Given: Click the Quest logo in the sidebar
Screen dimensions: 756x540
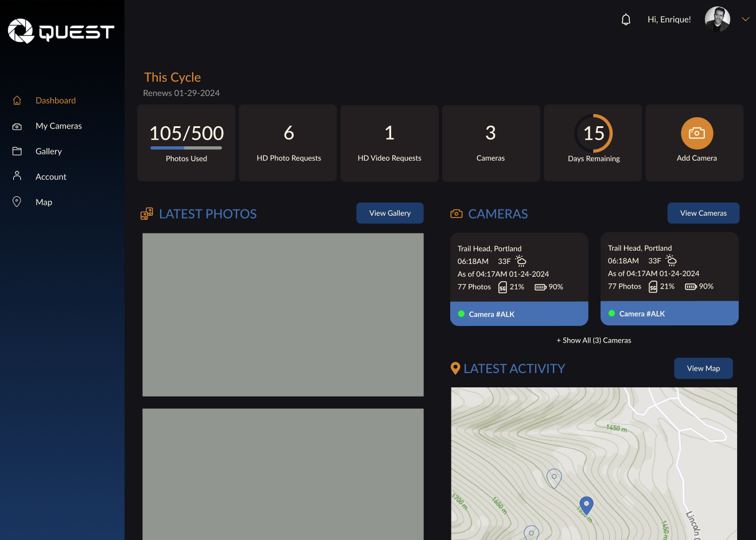Looking at the screenshot, I should (61, 31).
